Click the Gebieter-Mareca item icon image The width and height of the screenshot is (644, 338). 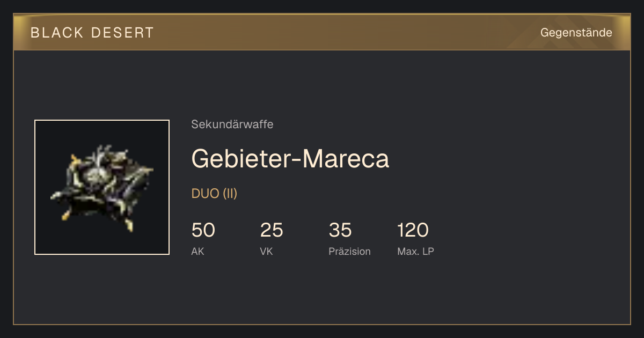tap(102, 187)
